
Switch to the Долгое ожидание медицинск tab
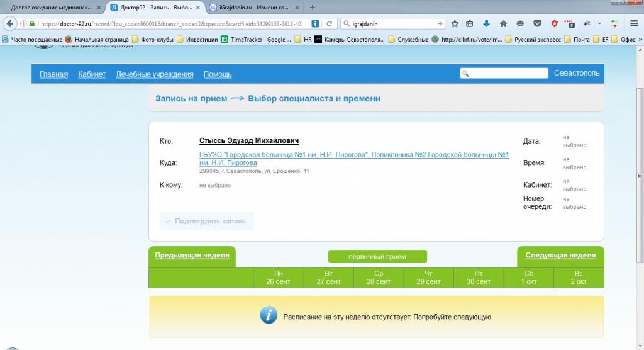point(52,8)
